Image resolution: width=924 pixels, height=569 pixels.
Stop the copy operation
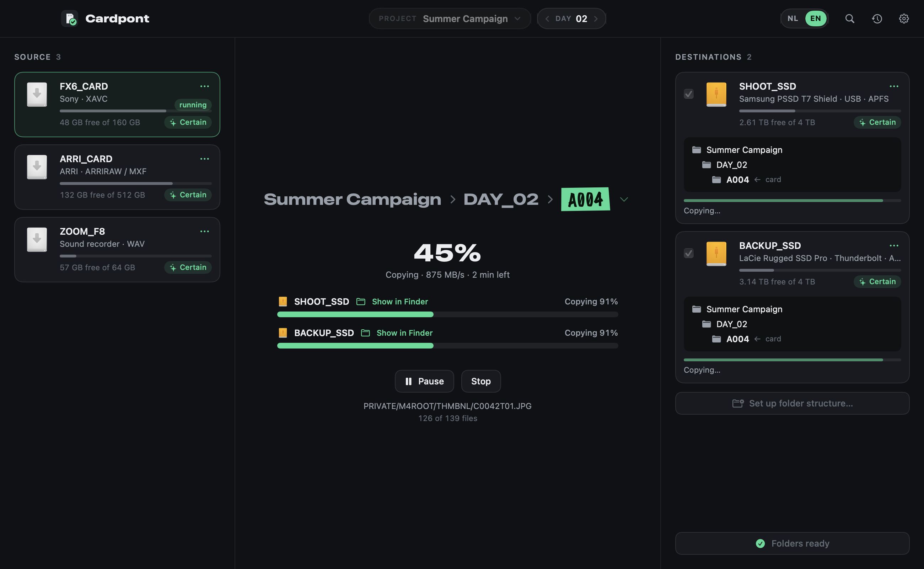(480, 381)
